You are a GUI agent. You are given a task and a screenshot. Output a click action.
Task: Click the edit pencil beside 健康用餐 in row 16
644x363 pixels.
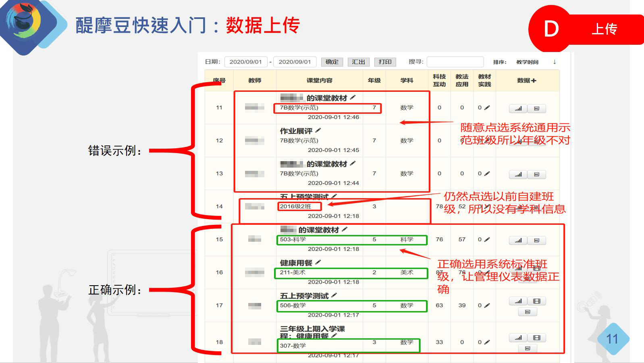tap(318, 262)
